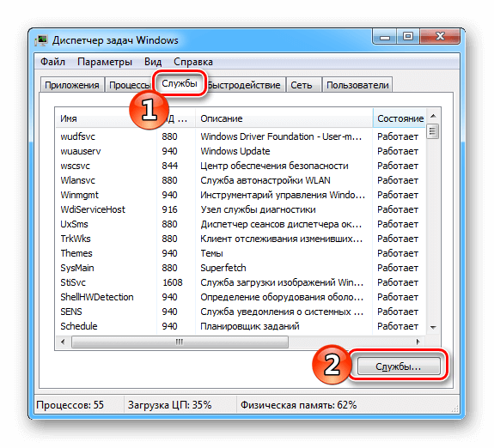Viewport: 494px width, 448px height.
Task: Click the Служба автонастройки WLAN description
Action: [x=265, y=180]
